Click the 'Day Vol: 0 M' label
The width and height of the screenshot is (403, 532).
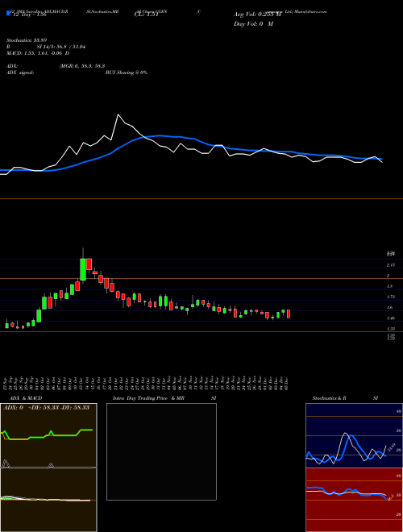click(253, 24)
